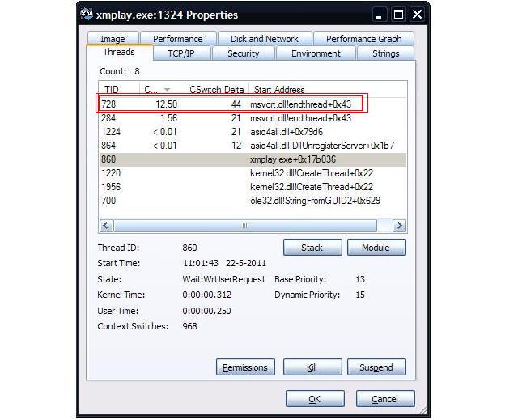Select the Security tab
Image resolution: width=518 pixels, height=420 pixels.
click(x=243, y=53)
